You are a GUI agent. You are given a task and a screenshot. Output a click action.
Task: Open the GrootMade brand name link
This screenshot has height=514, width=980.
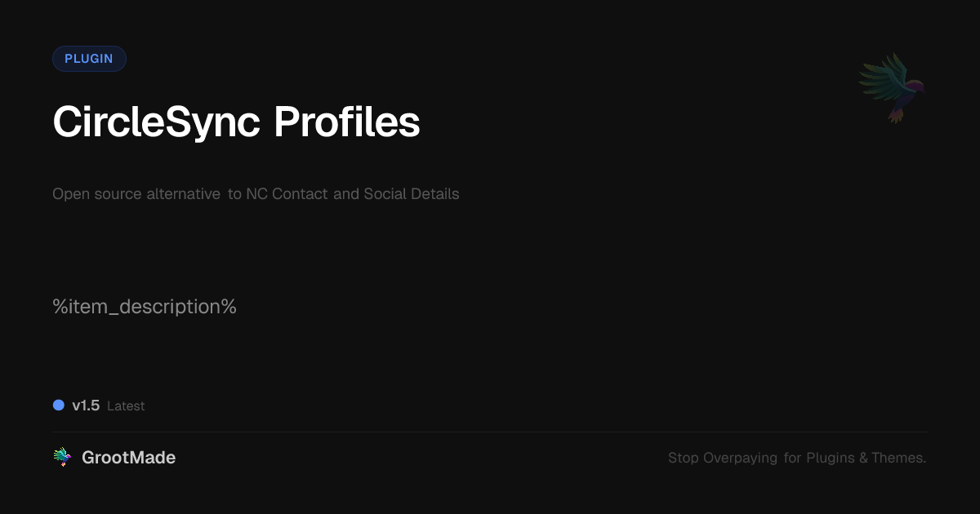[x=129, y=458]
